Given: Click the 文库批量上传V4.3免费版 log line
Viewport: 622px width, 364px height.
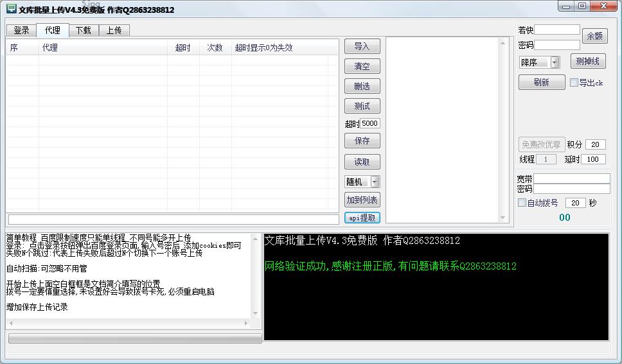Looking at the screenshot, I should [362, 240].
